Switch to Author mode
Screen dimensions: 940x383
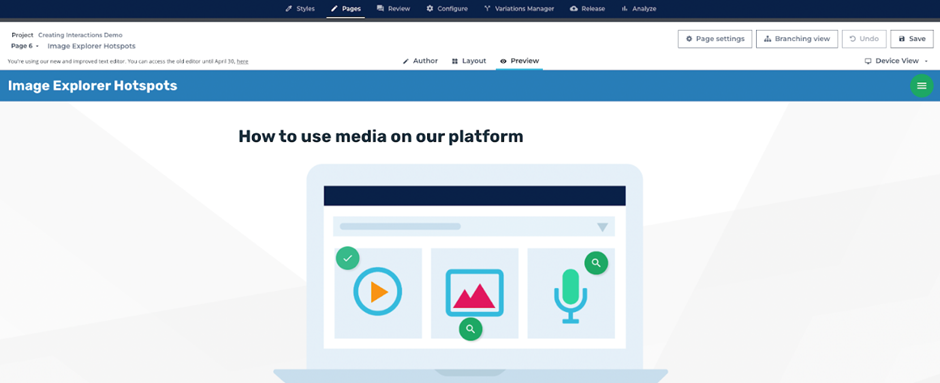[x=420, y=61]
